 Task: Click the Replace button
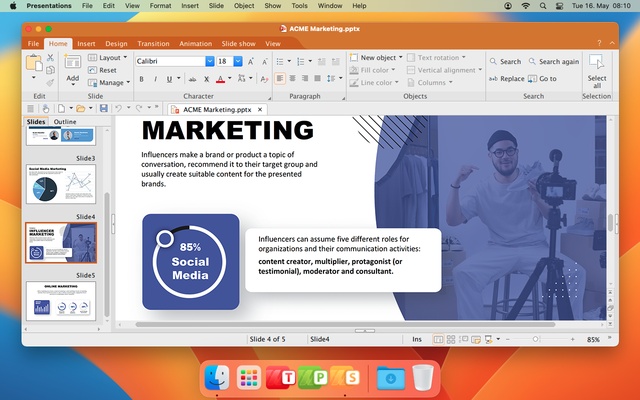point(506,79)
